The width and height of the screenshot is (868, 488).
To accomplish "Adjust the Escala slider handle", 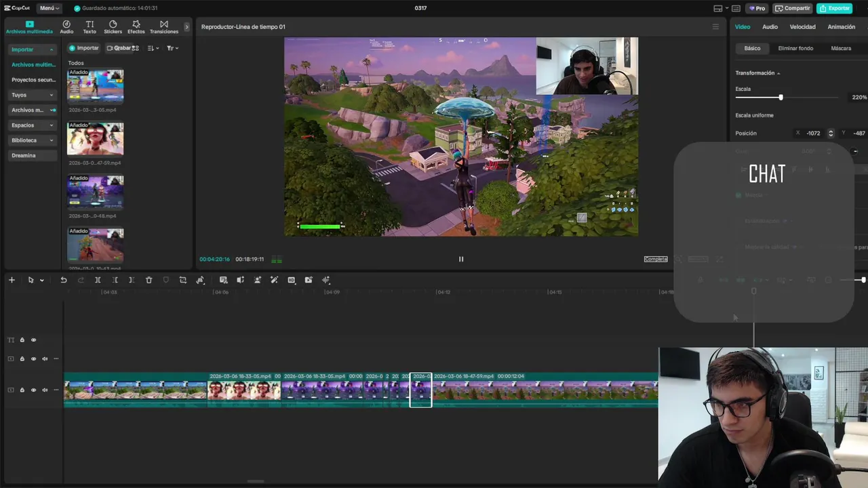I will tap(781, 98).
